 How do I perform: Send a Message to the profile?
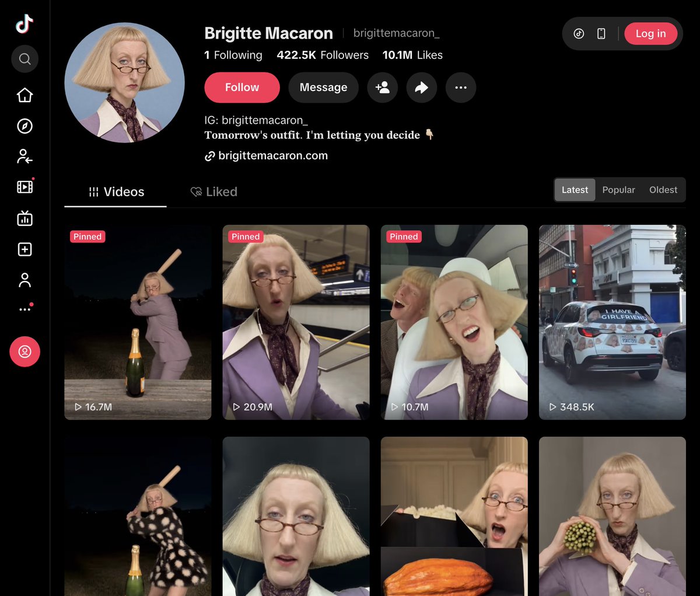coord(323,88)
